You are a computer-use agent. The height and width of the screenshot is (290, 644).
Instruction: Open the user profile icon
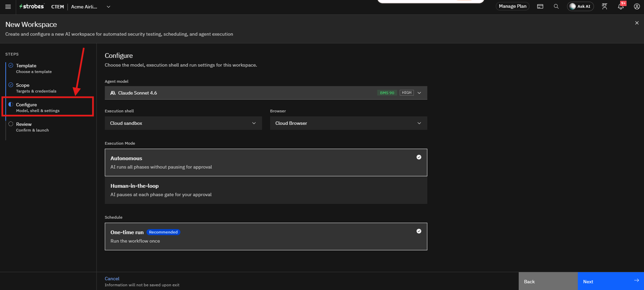637,6
